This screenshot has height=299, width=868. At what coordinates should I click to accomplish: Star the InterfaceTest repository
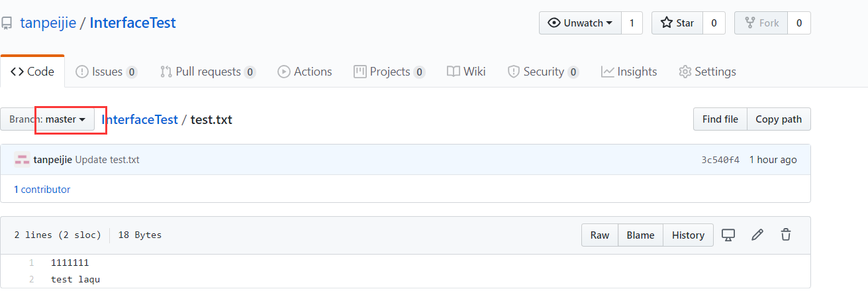pyautogui.click(x=677, y=23)
